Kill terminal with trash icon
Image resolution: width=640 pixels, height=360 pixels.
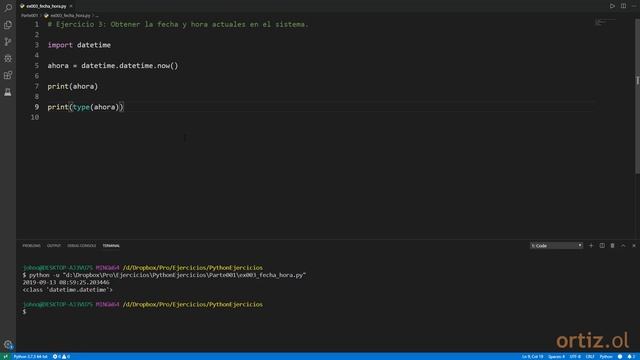612,246
